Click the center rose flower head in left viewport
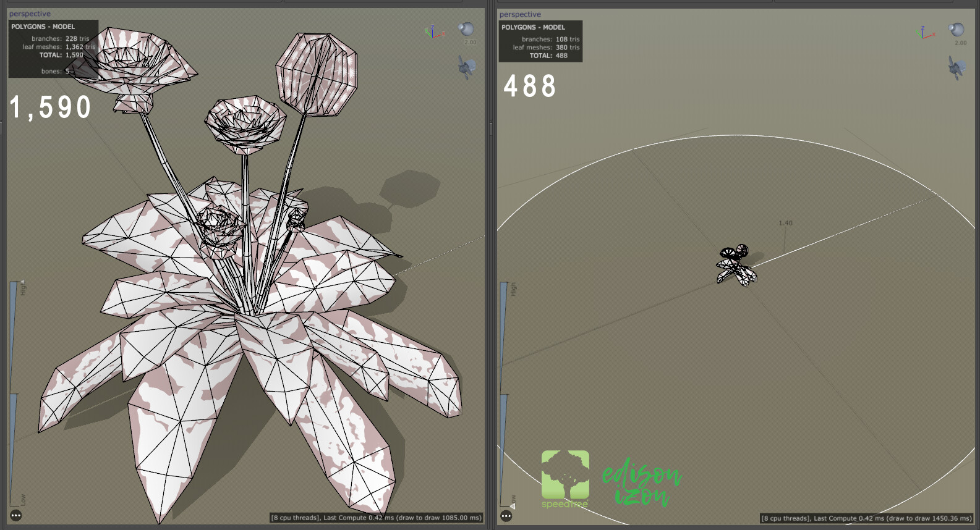 point(245,125)
